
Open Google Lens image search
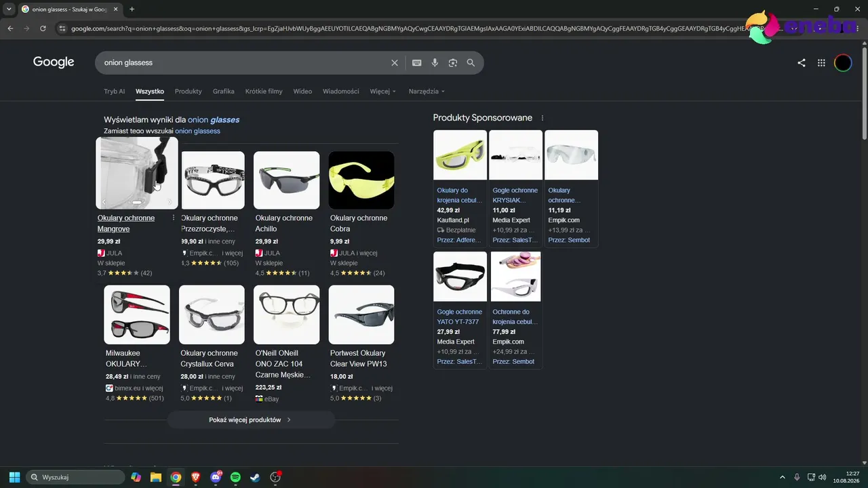[x=453, y=62]
